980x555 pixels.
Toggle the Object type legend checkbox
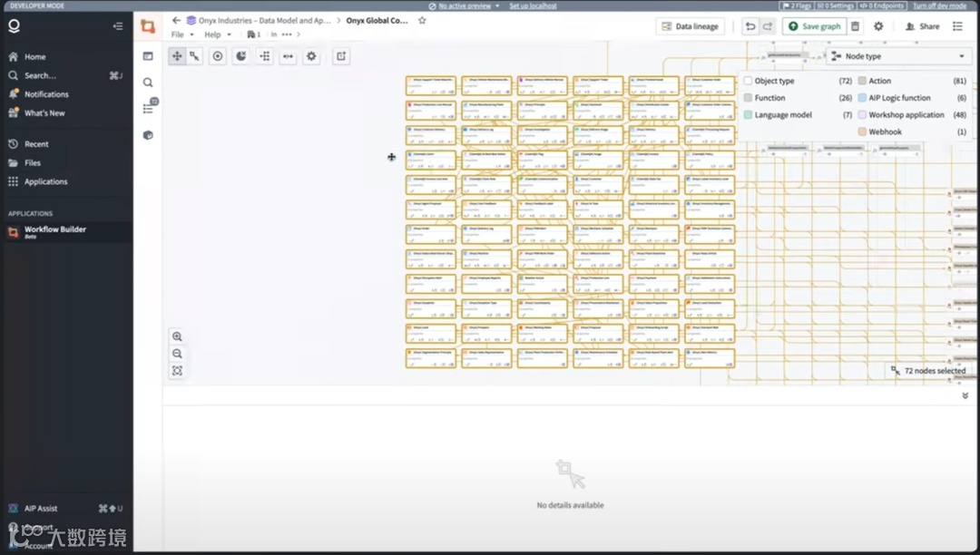point(748,81)
